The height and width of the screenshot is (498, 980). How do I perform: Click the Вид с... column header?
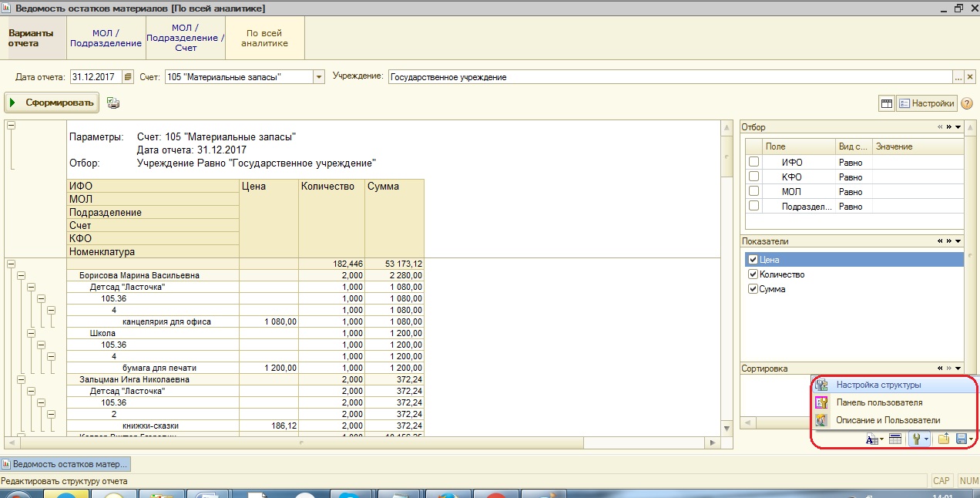click(854, 146)
